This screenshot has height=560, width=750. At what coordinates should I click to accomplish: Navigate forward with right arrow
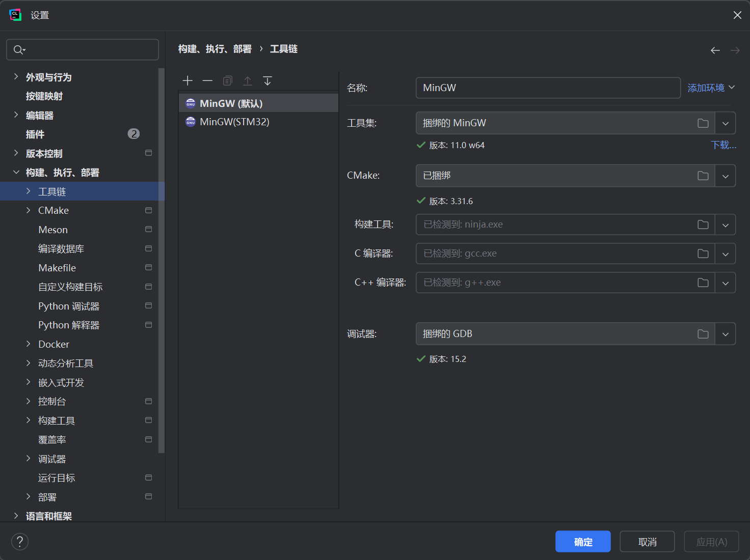[x=735, y=50]
